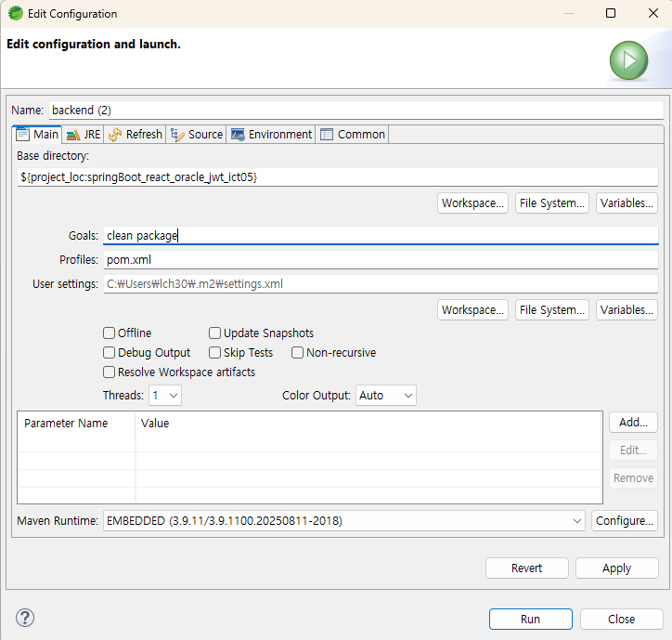Open the JRE tab
Image resolution: width=672 pixels, height=640 pixels.
(84, 135)
